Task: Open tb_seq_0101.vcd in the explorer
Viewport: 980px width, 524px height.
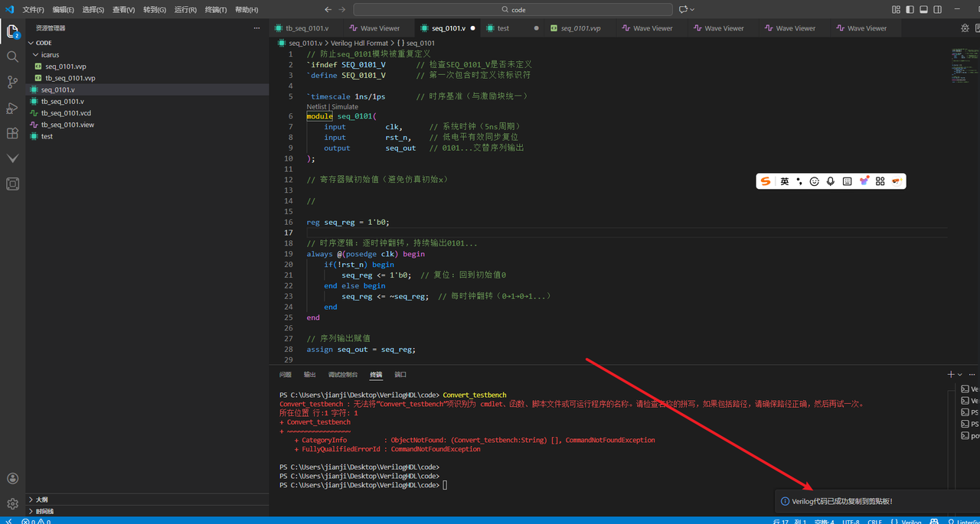Action: click(x=66, y=113)
